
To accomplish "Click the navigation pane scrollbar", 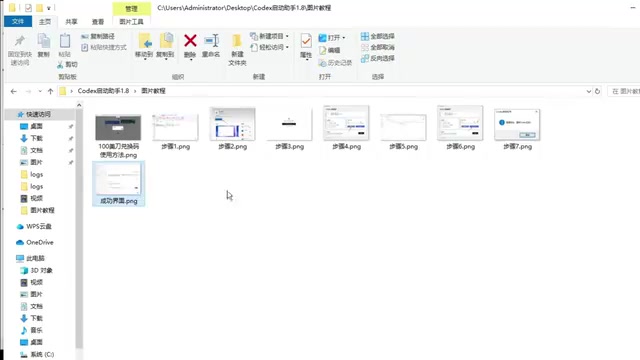I will [x=79, y=229].
